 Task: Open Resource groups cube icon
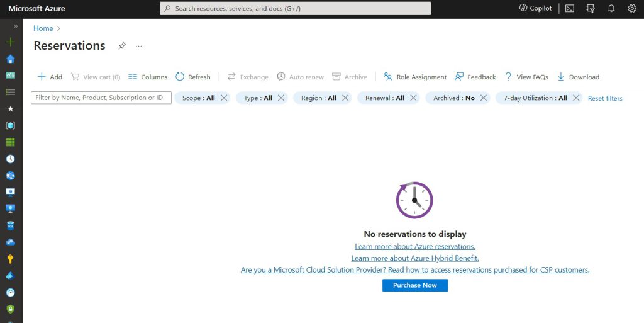click(11, 126)
